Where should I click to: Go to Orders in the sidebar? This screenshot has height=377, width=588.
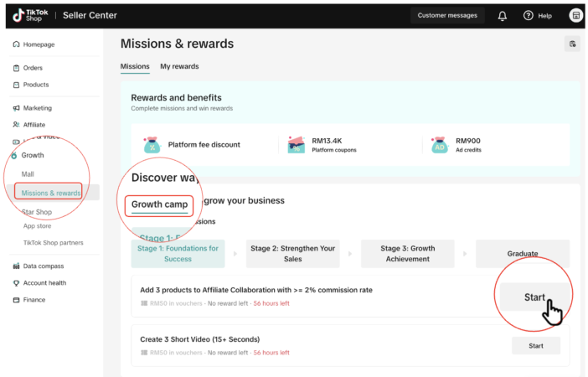coord(33,68)
